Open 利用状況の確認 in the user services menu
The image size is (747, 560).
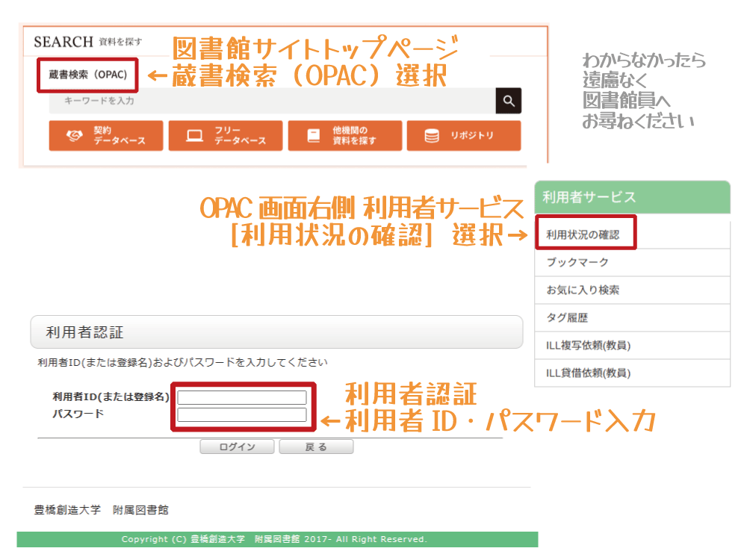(583, 234)
